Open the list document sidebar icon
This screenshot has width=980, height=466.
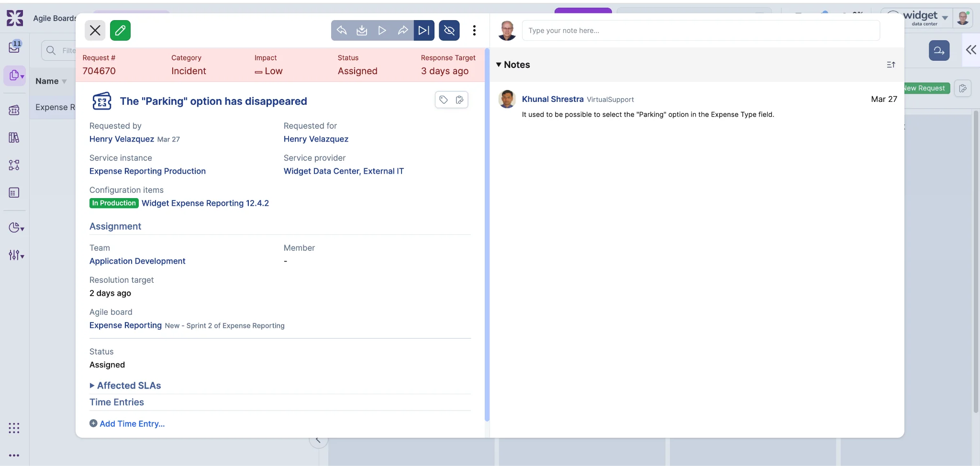tap(14, 193)
